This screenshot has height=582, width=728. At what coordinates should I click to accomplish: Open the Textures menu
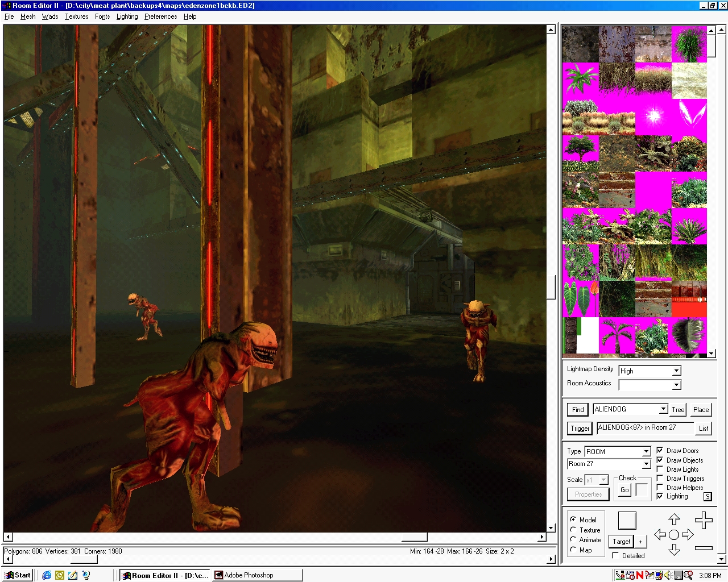pyautogui.click(x=76, y=16)
